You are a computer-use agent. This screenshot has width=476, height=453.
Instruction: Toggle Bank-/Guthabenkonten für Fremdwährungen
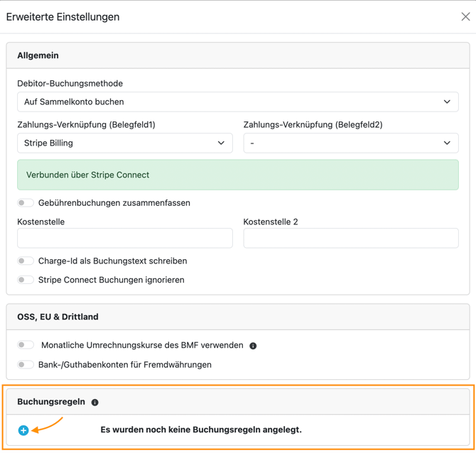(x=26, y=365)
